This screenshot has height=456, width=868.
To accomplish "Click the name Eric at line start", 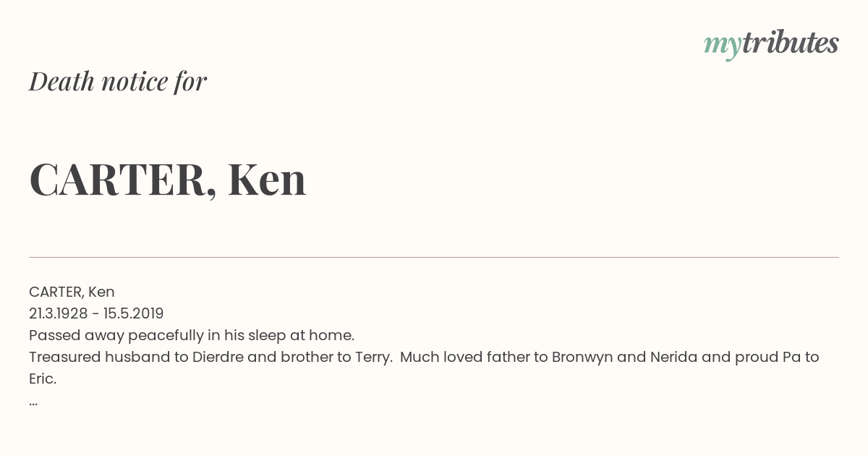I will (x=43, y=379).
